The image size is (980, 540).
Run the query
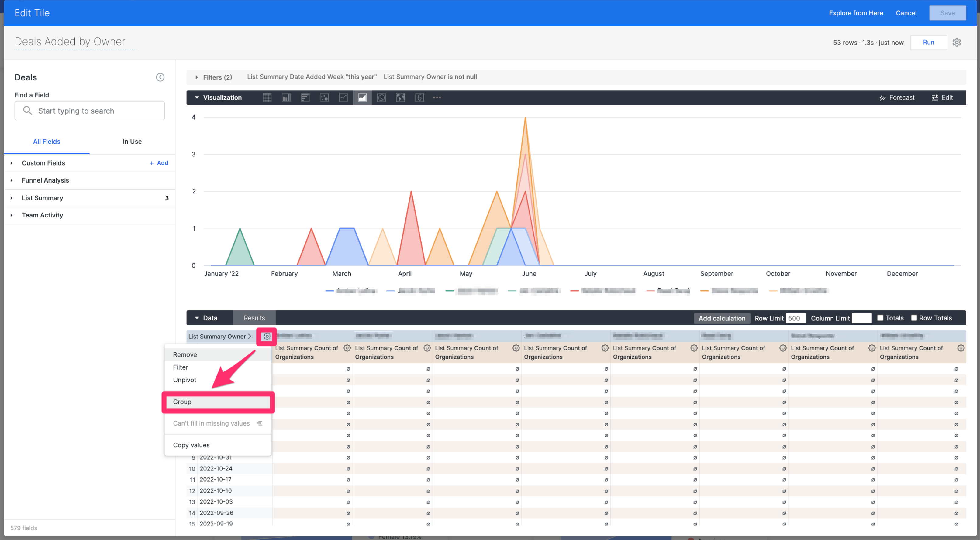(928, 43)
